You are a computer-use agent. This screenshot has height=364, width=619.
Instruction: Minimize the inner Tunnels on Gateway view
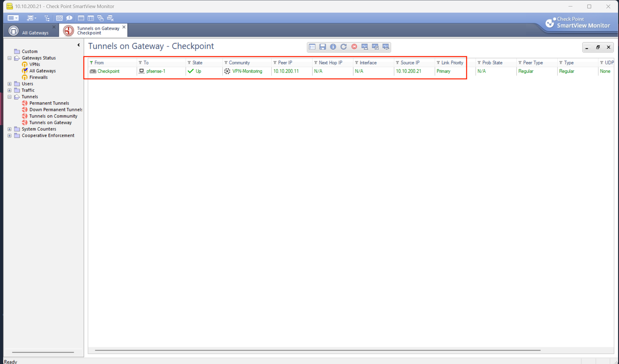587,48
